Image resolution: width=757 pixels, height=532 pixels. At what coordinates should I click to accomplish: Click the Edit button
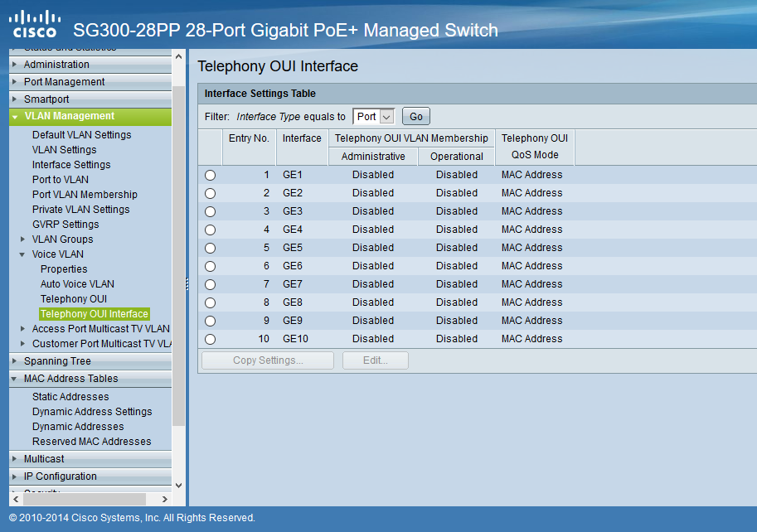pos(376,360)
